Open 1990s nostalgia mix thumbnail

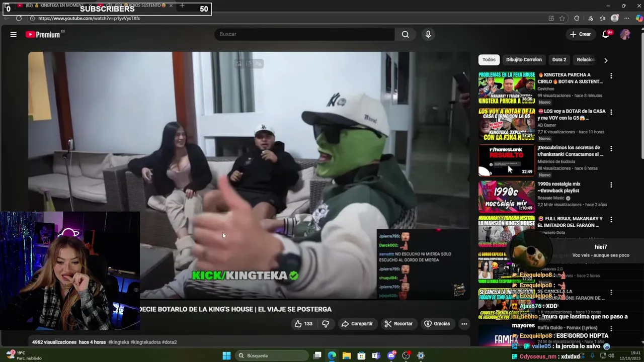(x=507, y=197)
